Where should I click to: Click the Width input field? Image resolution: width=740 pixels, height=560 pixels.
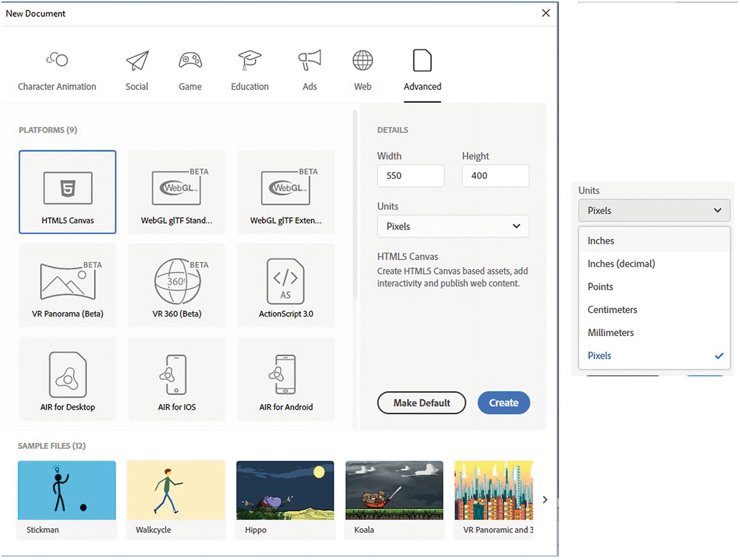coord(411,176)
